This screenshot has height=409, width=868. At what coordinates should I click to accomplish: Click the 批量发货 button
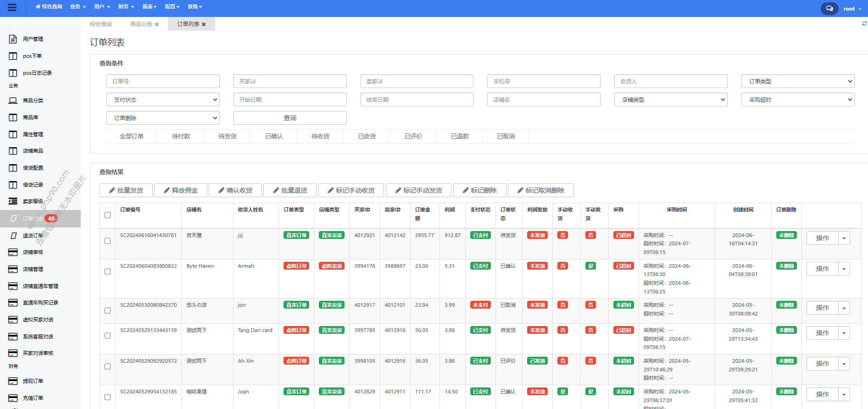point(126,190)
